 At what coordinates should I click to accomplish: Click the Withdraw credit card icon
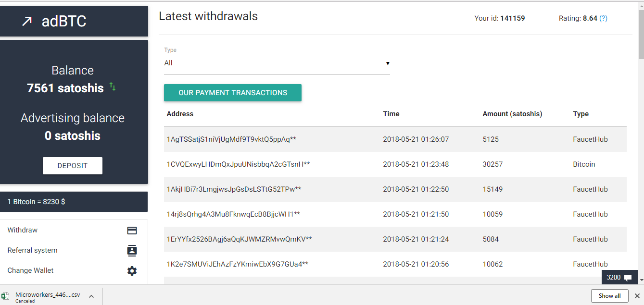tap(132, 231)
